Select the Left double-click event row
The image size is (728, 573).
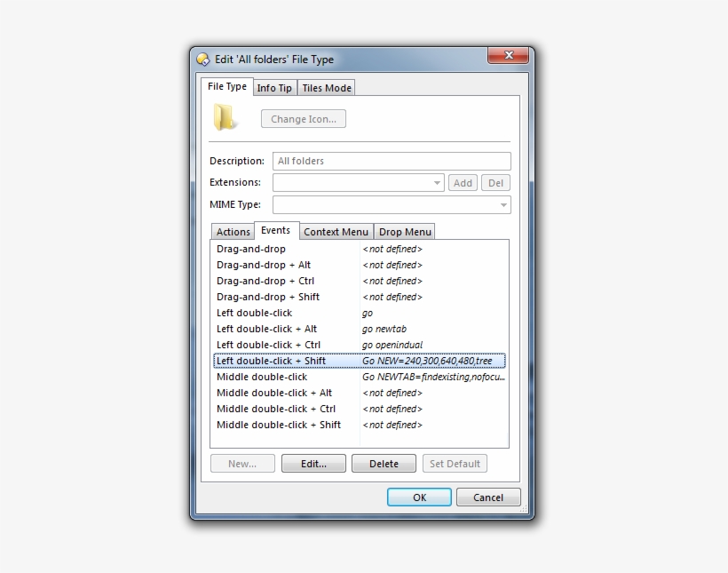click(x=254, y=313)
